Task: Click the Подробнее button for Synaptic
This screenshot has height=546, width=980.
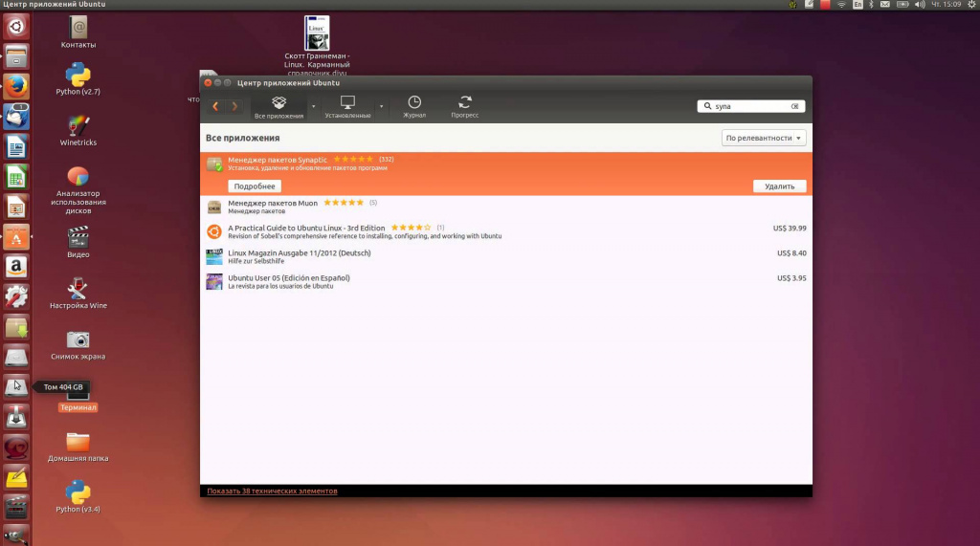Action: pyautogui.click(x=255, y=186)
